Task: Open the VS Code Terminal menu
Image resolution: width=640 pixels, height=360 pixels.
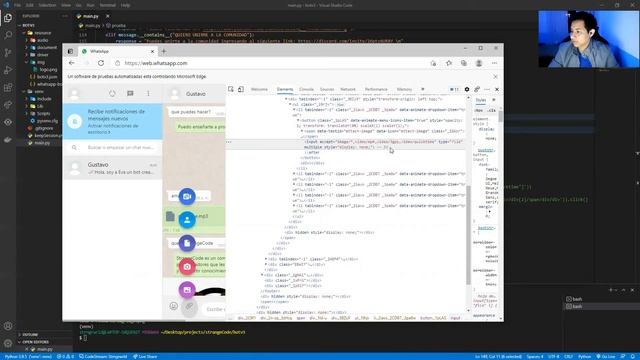Action: pos(108,5)
